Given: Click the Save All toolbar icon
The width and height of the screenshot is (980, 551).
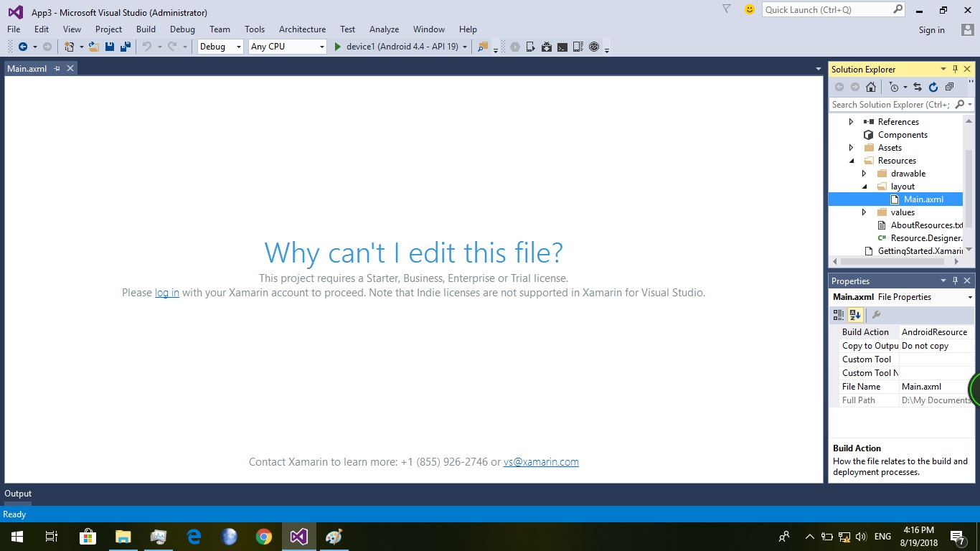Looking at the screenshot, I should point(126,47).
